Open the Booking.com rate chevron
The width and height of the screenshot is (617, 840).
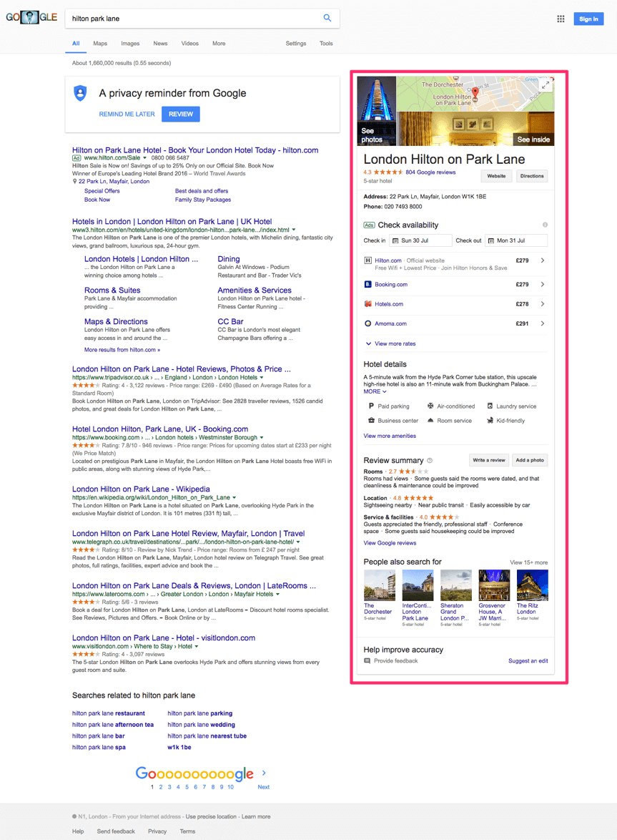pos(543,285)
